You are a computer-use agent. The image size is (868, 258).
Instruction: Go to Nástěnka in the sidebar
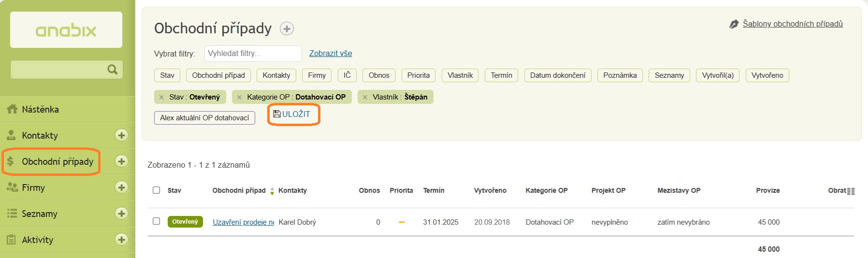point(41,110)
